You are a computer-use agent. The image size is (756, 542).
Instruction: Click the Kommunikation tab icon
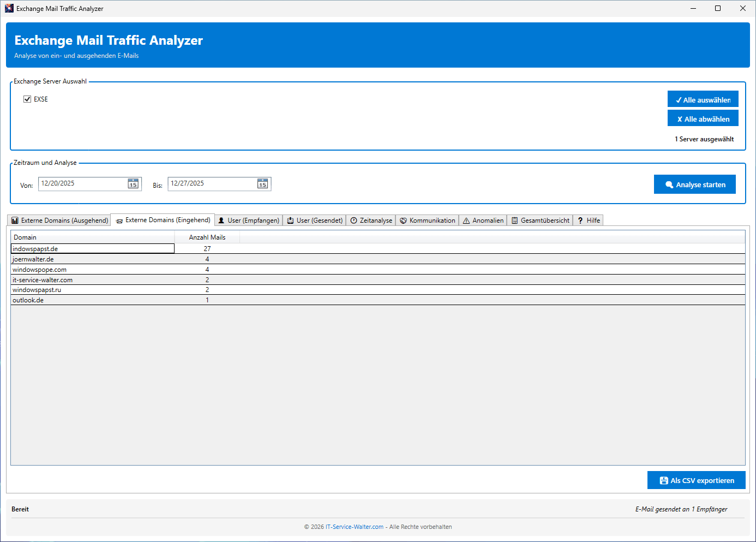[x=404, y=221]
